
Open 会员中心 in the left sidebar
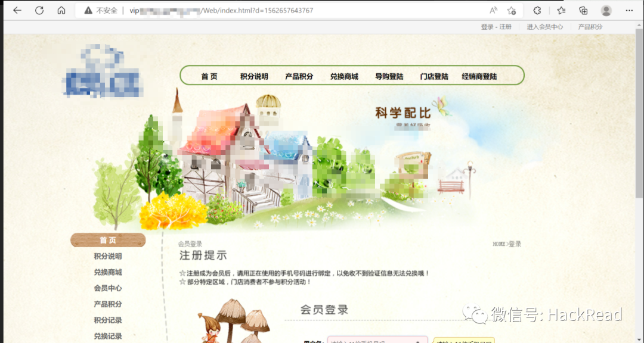(108, 288)
